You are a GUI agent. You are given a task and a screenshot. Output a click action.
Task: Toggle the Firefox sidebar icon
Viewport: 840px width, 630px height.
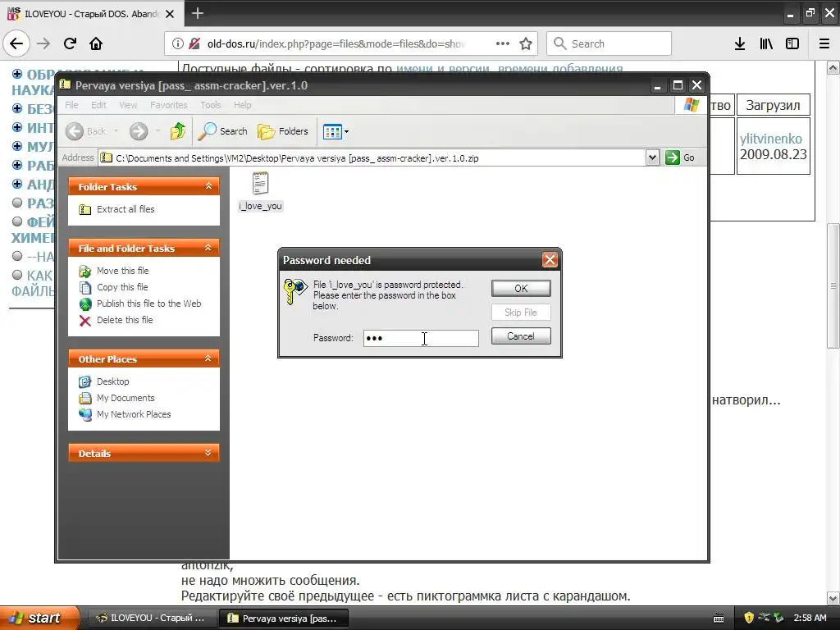point(792,44)
